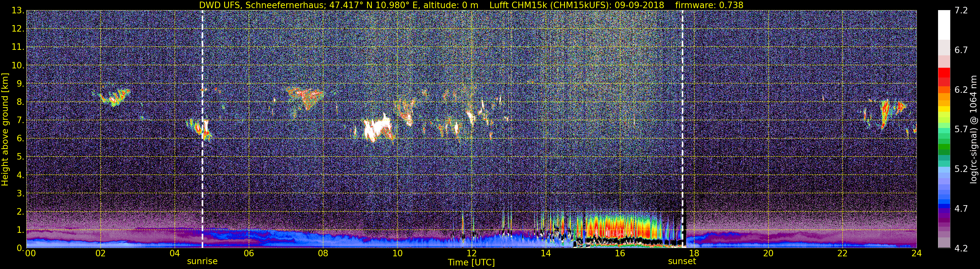This screenshot has height=269, width=980.
Task: Click the time axis tick label 00
Action: (x=31, y=254)
